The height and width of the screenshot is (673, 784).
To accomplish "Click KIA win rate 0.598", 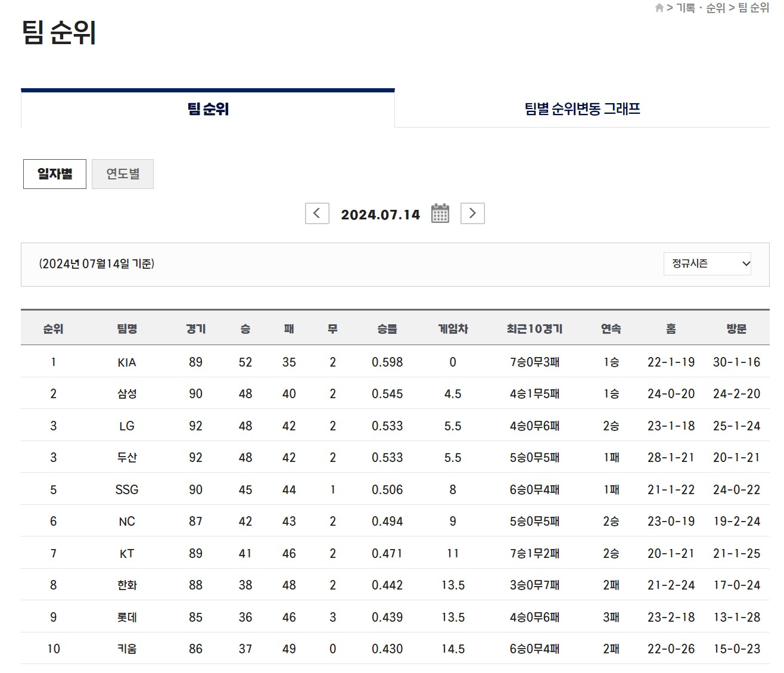I will (387, 362).
